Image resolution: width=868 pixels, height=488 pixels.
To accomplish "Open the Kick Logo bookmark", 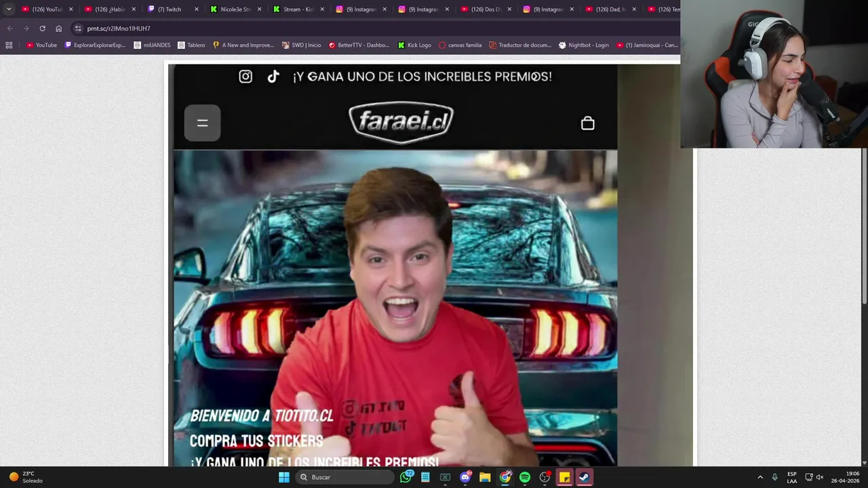I will [x=414, y=45].
